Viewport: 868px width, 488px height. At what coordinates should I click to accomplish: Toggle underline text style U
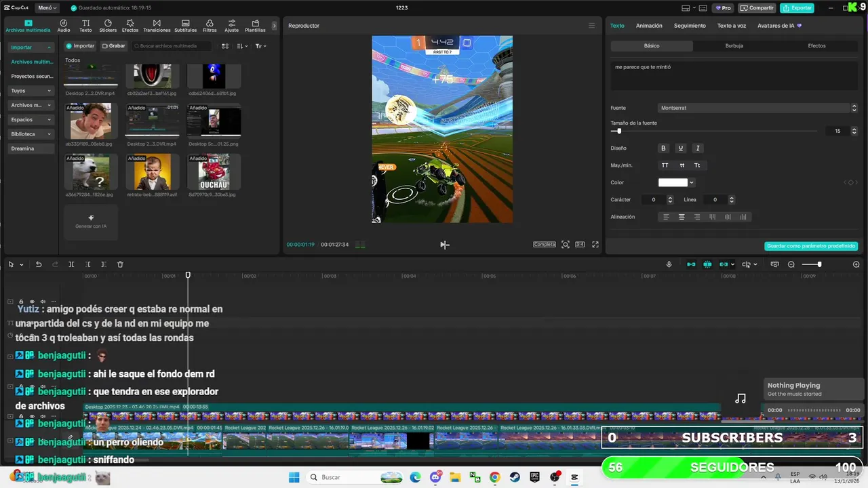tap(680, 148)
